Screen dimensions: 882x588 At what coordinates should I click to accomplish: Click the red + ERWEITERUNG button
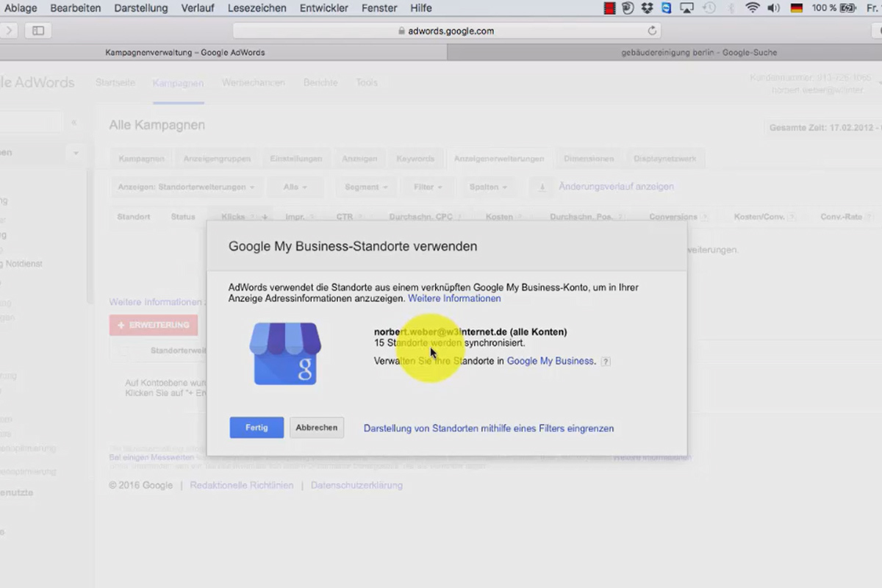click(154, 325)
